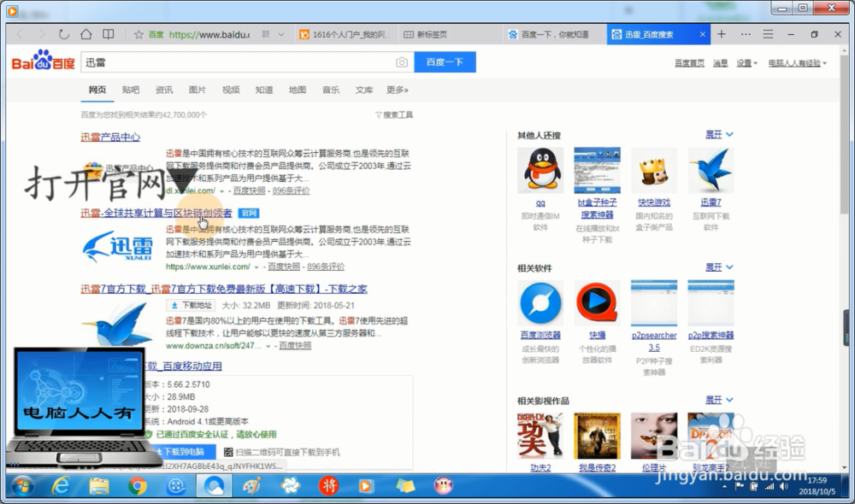Expand the 相关软件 section with 展开
The image size is (855, 504).
tap(719, 267)
